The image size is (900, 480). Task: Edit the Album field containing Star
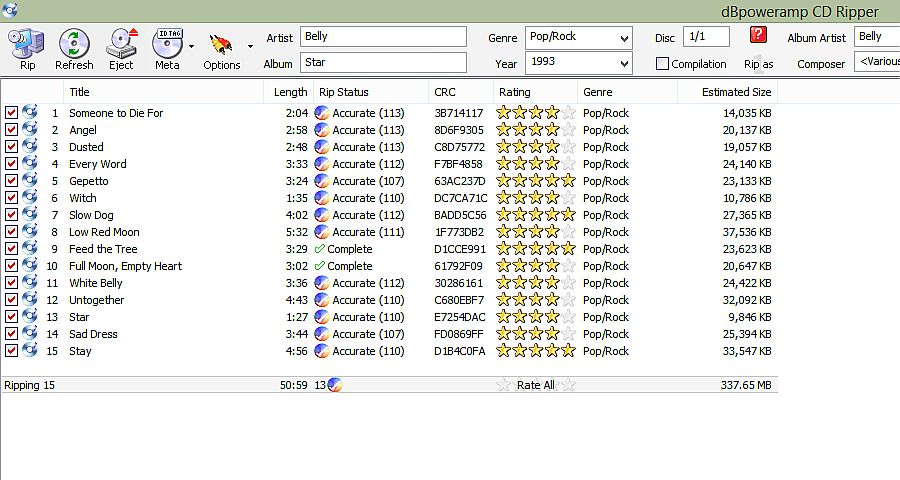(x=383, y=63)
